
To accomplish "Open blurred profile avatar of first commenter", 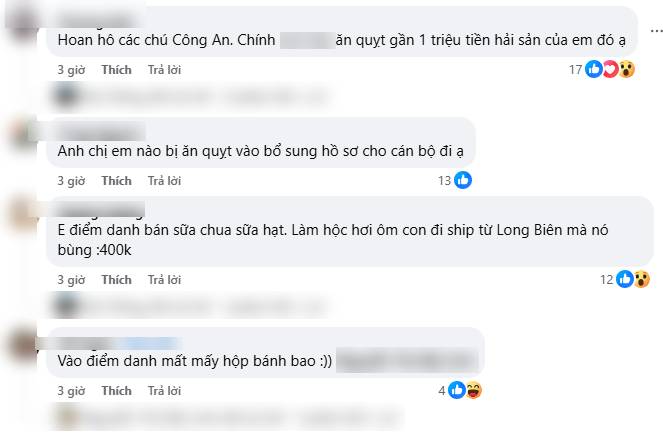I will 23,23.
